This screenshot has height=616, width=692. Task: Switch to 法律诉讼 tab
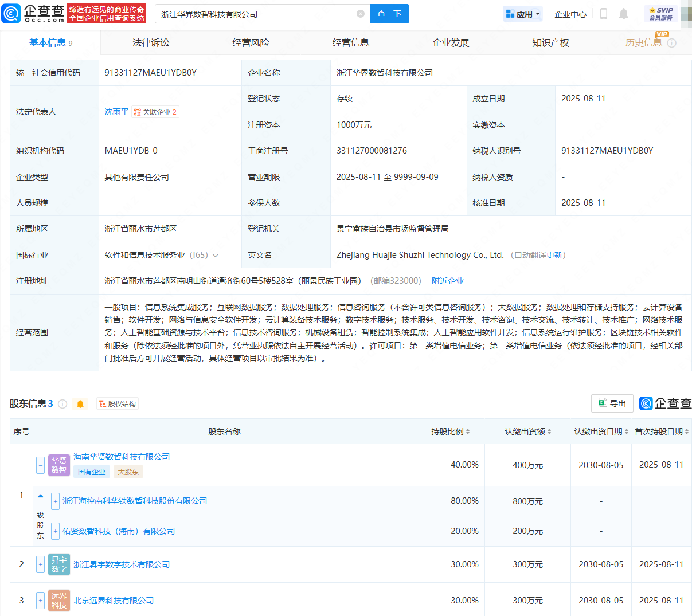(151, 43)
